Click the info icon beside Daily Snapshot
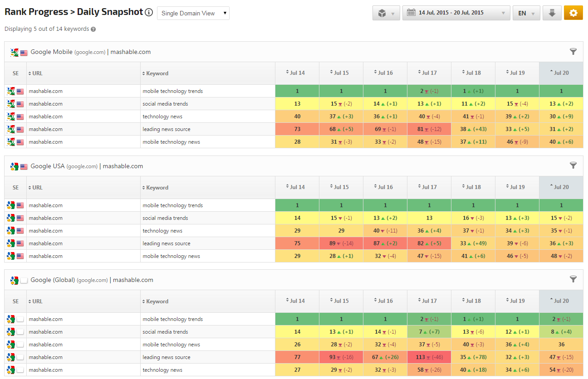The width and height of the screenshot is (588, 379). (149, 12)
